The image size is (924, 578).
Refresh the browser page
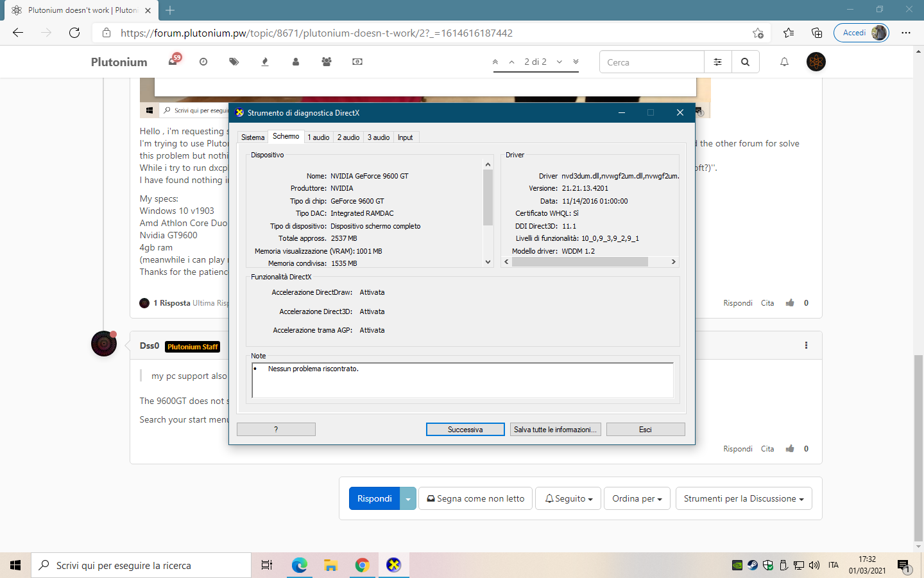tap(74, 33)
